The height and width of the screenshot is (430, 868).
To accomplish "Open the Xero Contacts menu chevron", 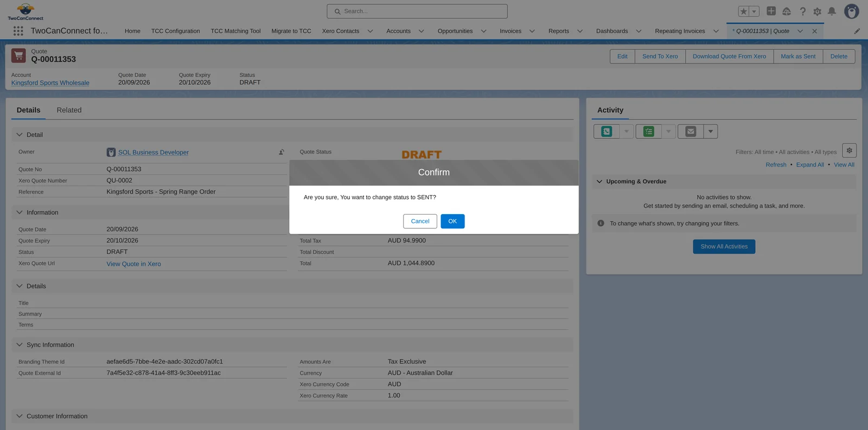I will (371, 31).
